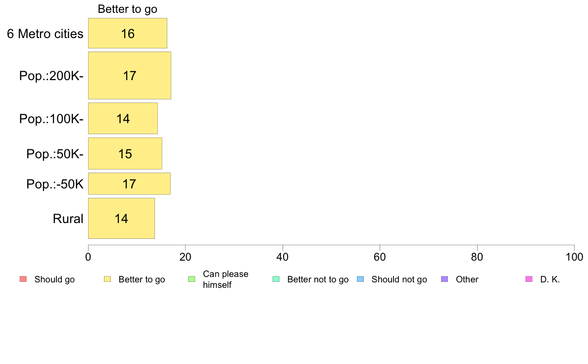The height and width of the screenshot is (364, 588).
Task: Click the Should not go legend label
Action: [x=399, y=279]
